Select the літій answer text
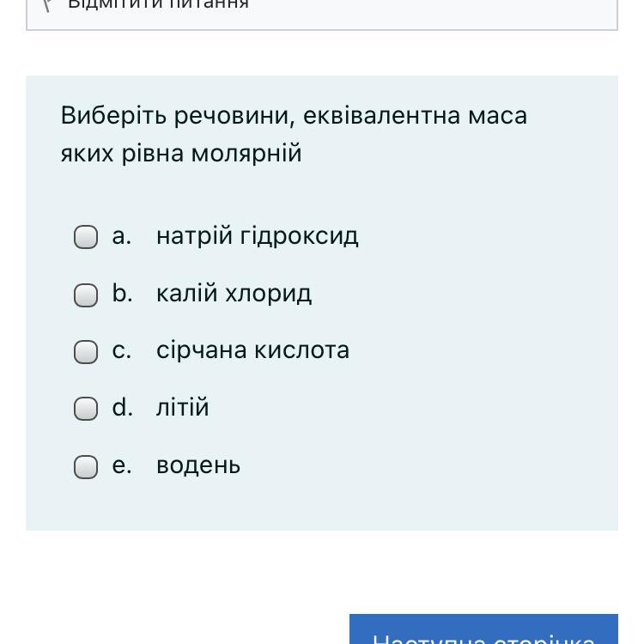The width and height of the screenshot is (644, 644). (182, 407)
